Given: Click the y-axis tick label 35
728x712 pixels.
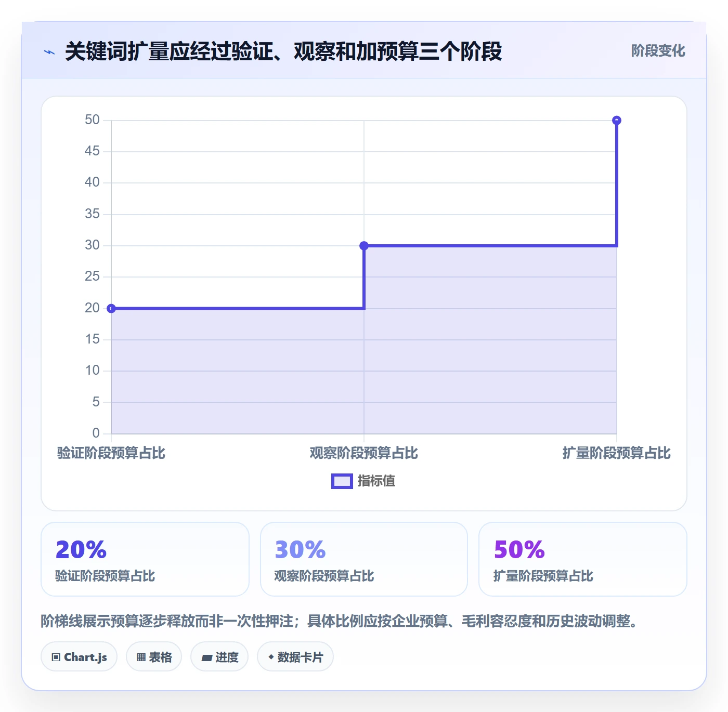Looking at the screenshot, I should coord(92,214).
